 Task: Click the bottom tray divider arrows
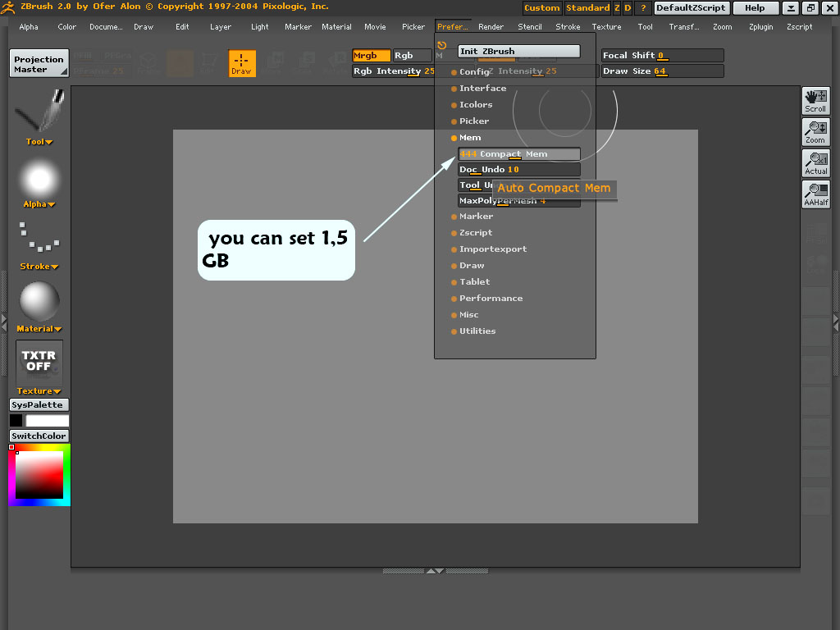pos(435,571)
